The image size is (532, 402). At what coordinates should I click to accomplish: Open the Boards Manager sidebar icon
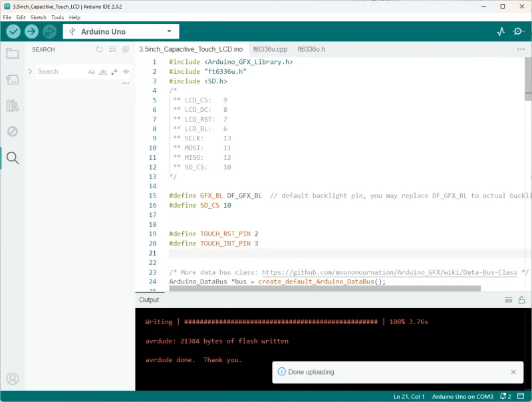click(x=13, y=80)
